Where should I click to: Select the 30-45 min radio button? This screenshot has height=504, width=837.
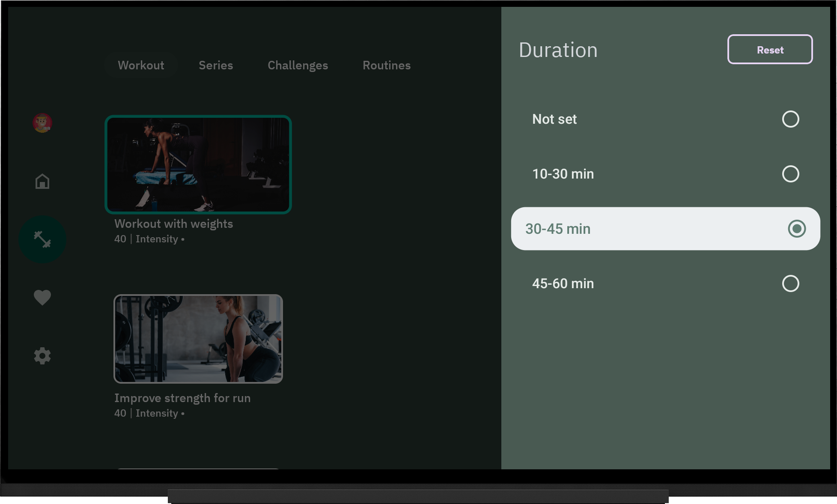point(796,229)
